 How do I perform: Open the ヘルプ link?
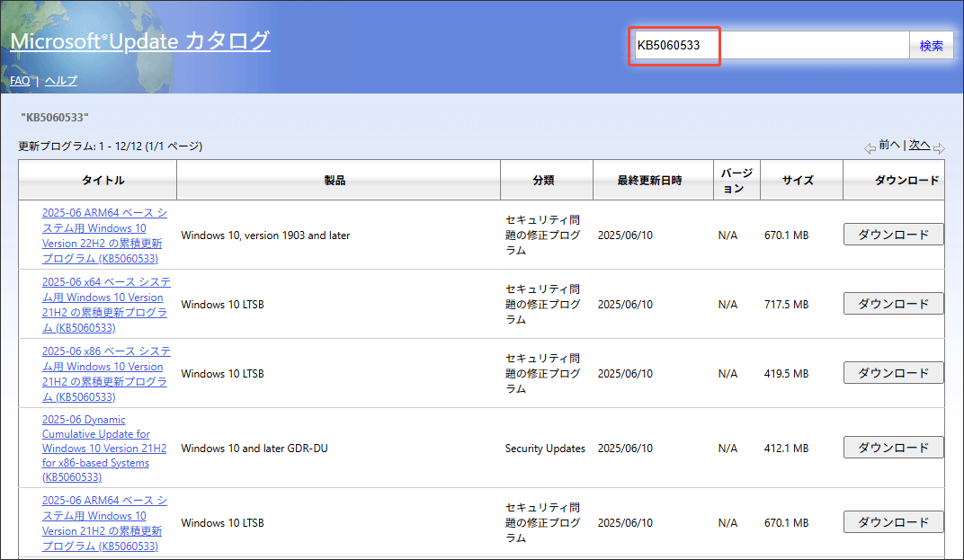coord(61,81)
